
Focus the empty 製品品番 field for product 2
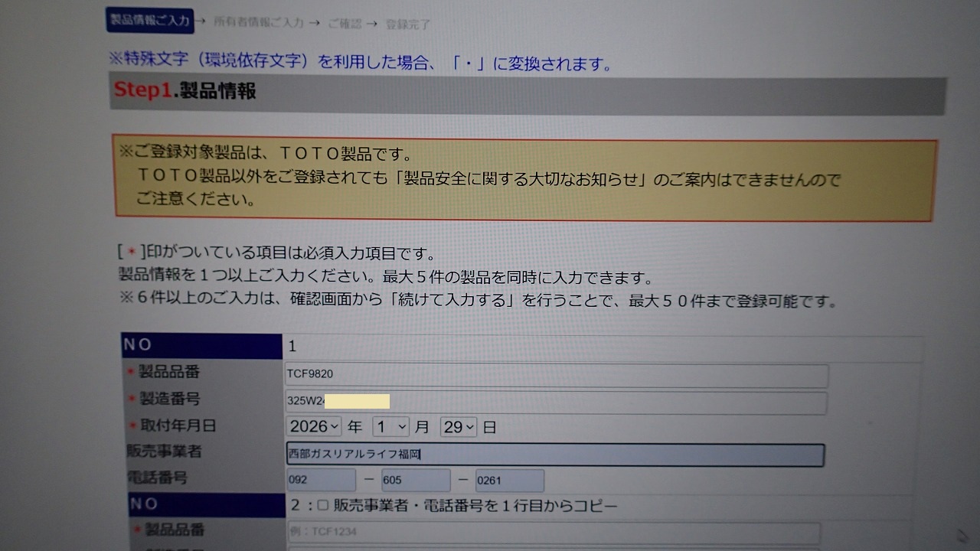[552, 533]
